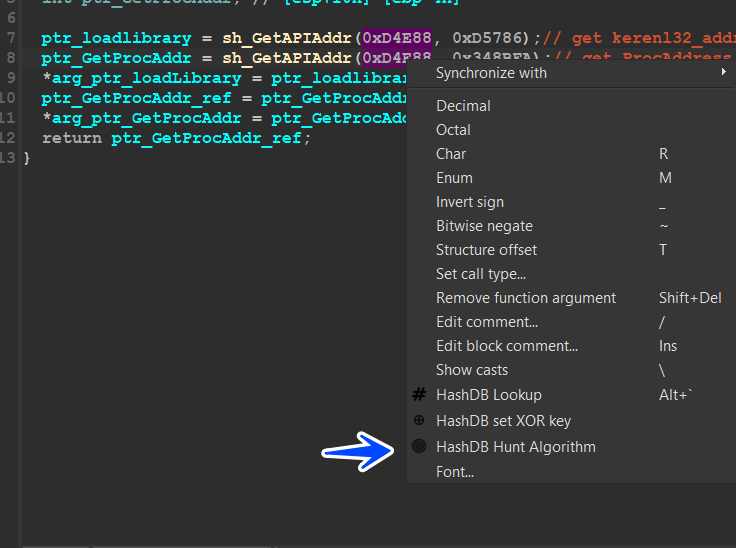Click ptr_GetProcAddr variable on line 8

(x=116, y=58)
